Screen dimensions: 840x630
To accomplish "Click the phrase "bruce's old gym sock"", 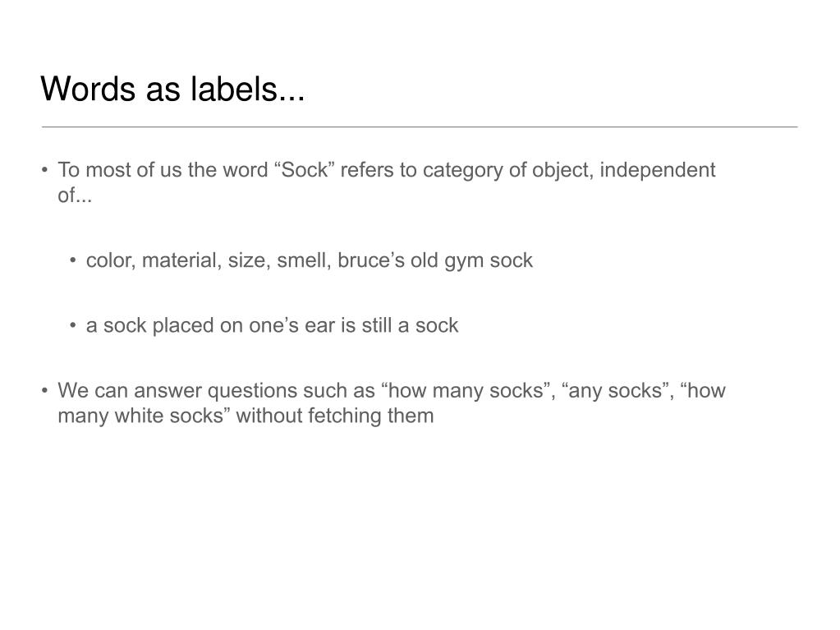I will (x=435, y=261).
